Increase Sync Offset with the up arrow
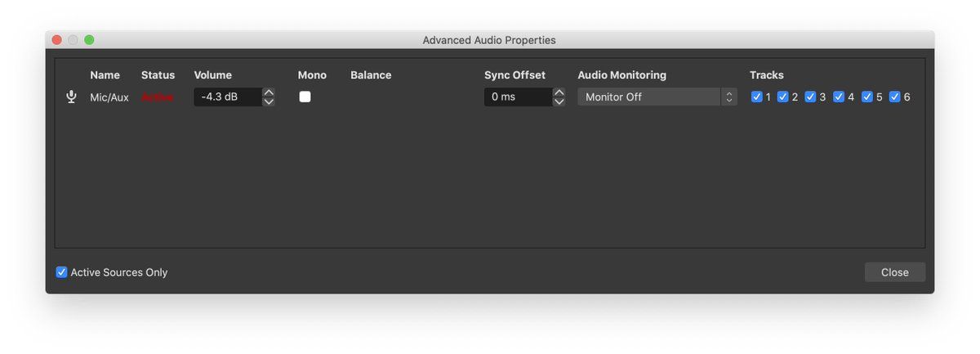The image size is (980, 354). pos(559,92)
